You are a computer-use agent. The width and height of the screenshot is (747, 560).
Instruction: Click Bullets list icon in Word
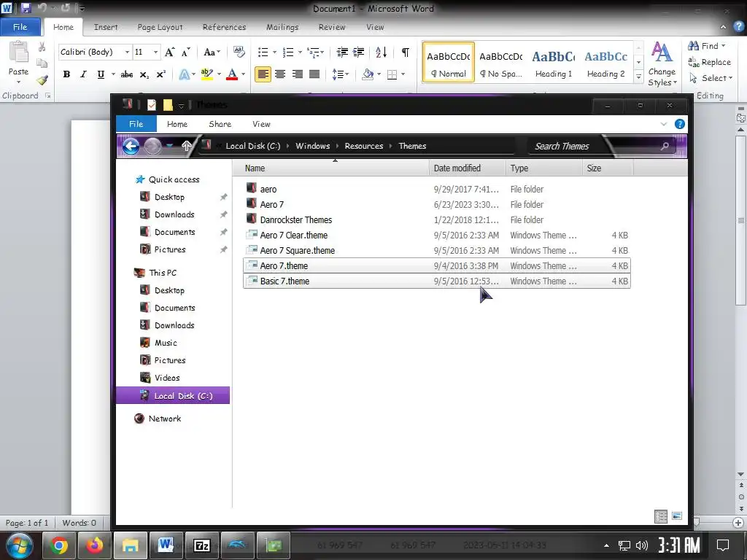tap(263, 52)
